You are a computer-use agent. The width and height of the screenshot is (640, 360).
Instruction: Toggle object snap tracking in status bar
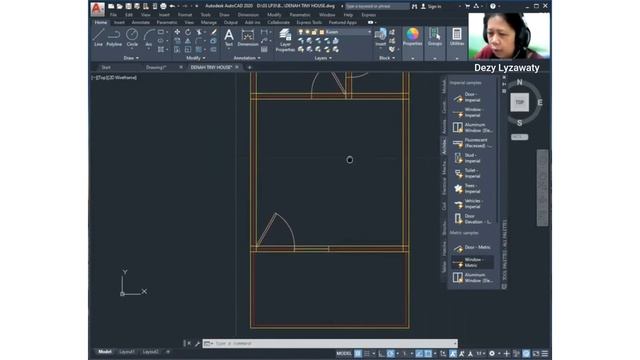click(419, 353)
